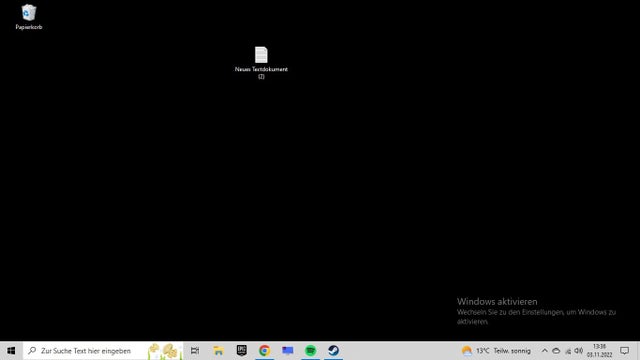Expand hidden system tray icons
Viewport: 640px width, 360px height.
click(544, 351)
